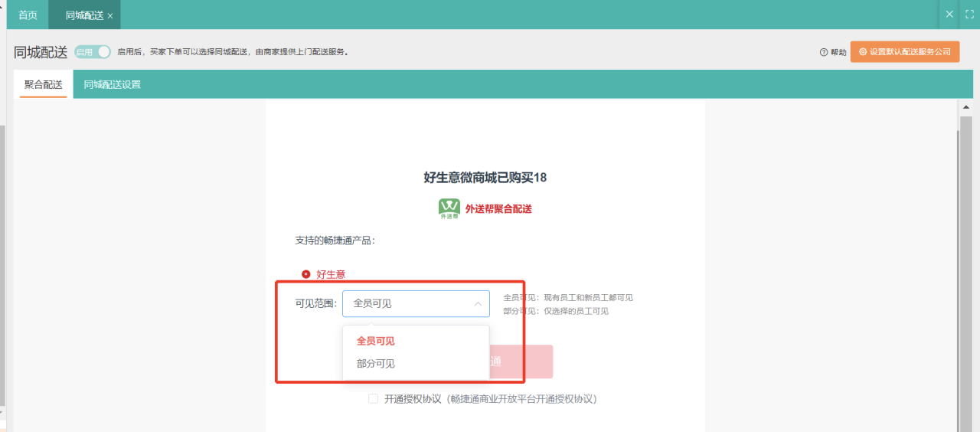Toggle the 启用 switch for 同城配送
This screenshot has height=432, width=980.
[x=93, y=52]
